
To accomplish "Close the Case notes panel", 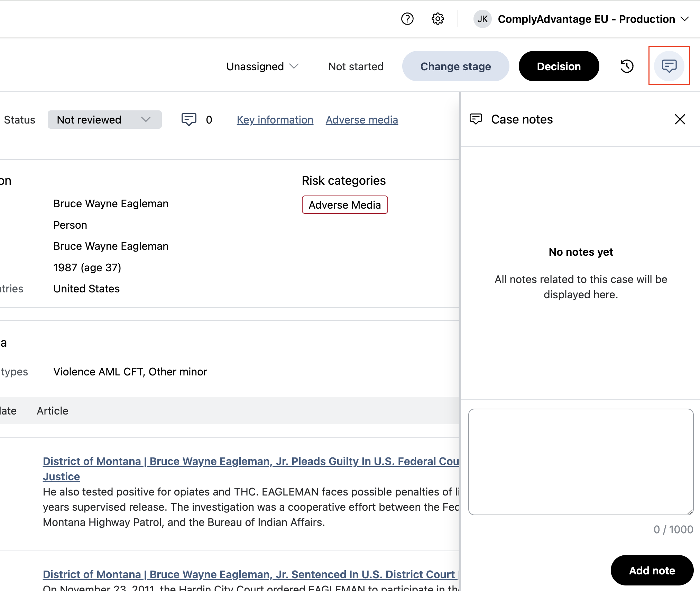I will [680, 119].
